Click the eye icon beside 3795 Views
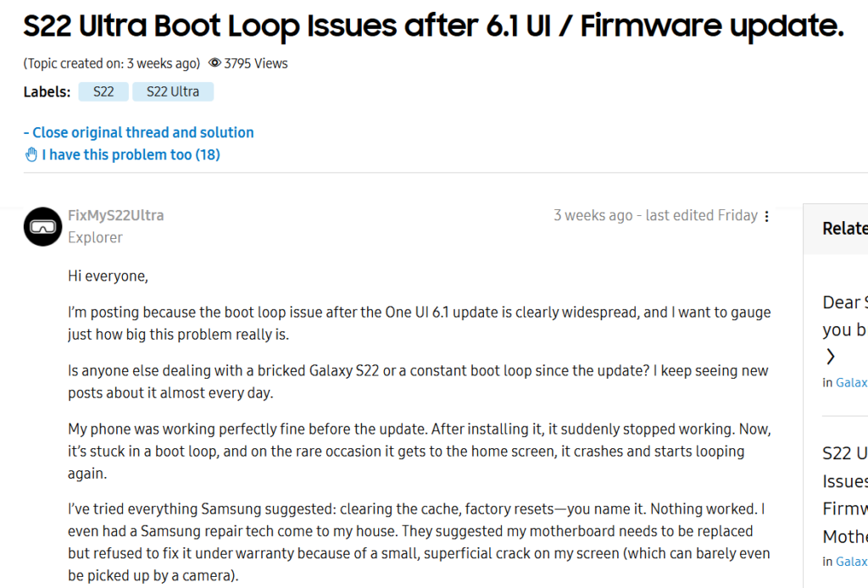Viewport: 868px width, 588px height. [x=214, y=63]
